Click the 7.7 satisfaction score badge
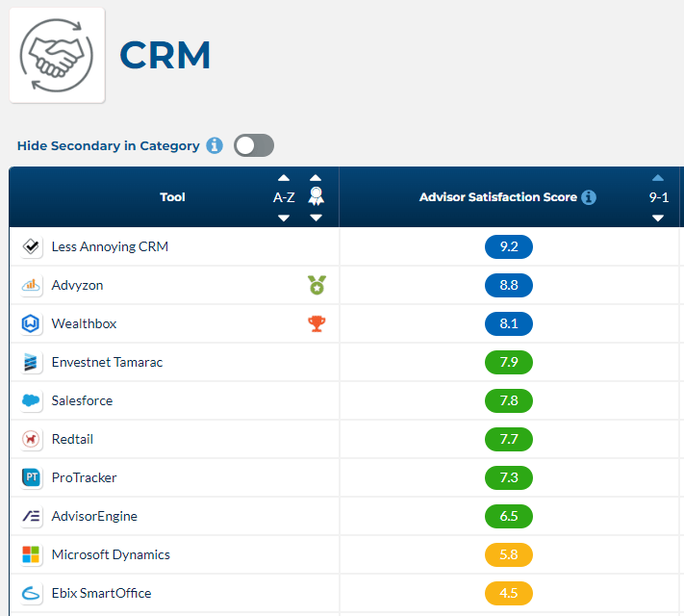Image resolution: width=684 pixels, height=616 pixels. [509, 439]
